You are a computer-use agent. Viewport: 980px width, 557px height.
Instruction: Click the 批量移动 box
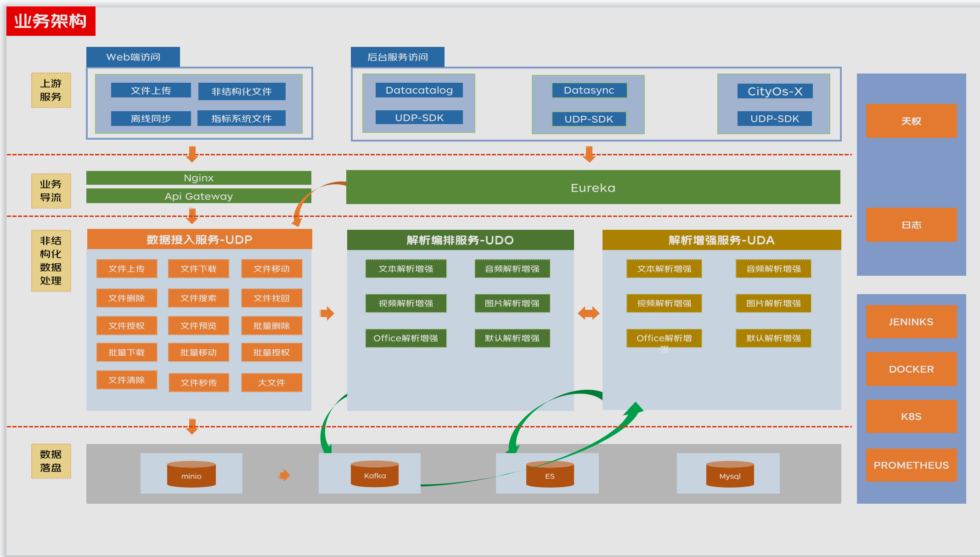click(198, 352)
